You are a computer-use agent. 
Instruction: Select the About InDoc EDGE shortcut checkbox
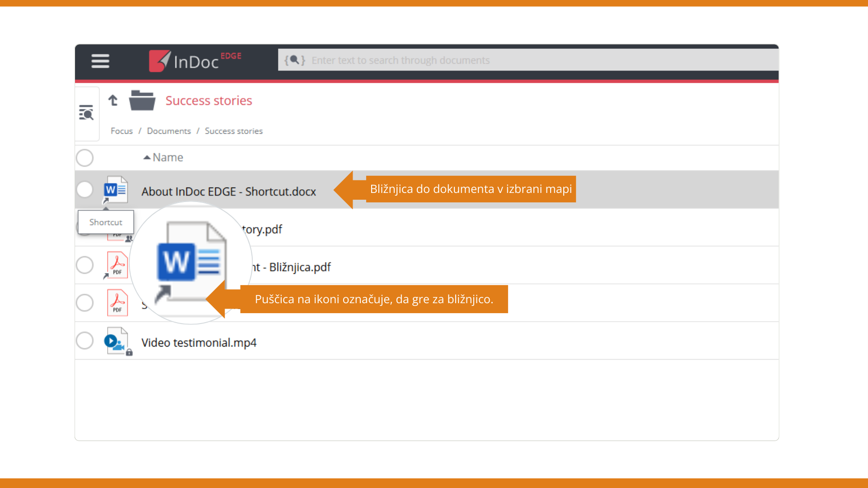(x=85, y=190)
